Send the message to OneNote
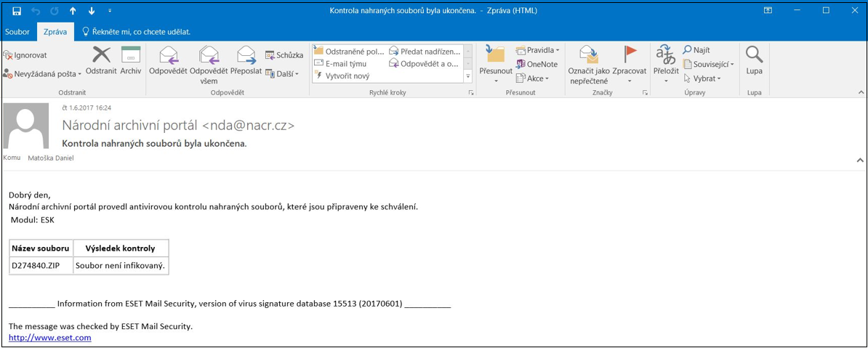Viewport: 868px width, 348px height. (537, 64)
